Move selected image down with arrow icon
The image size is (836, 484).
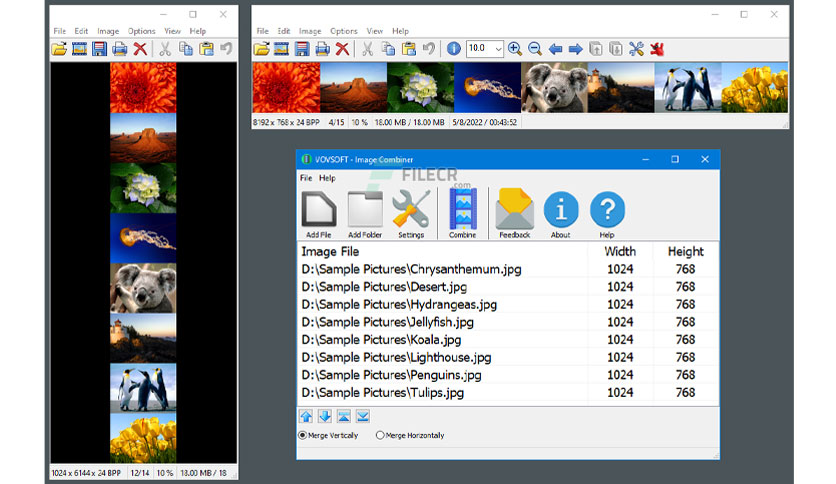click(x=325, y=416)
